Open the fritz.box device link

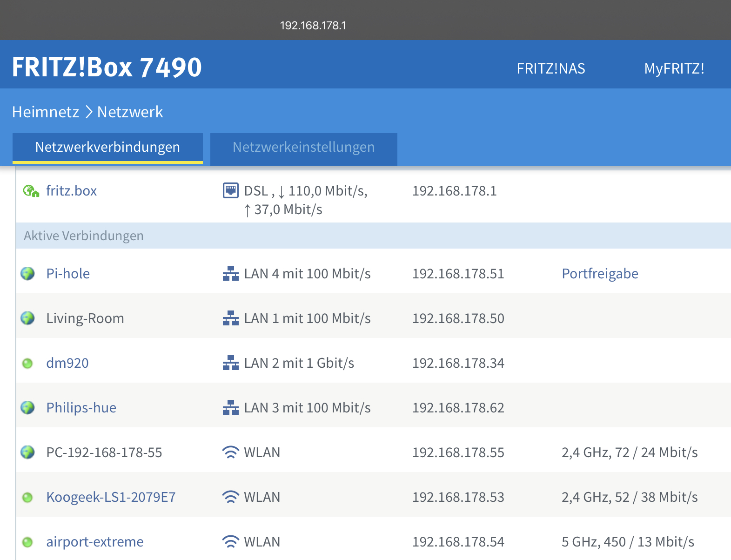tap(72, 191)
